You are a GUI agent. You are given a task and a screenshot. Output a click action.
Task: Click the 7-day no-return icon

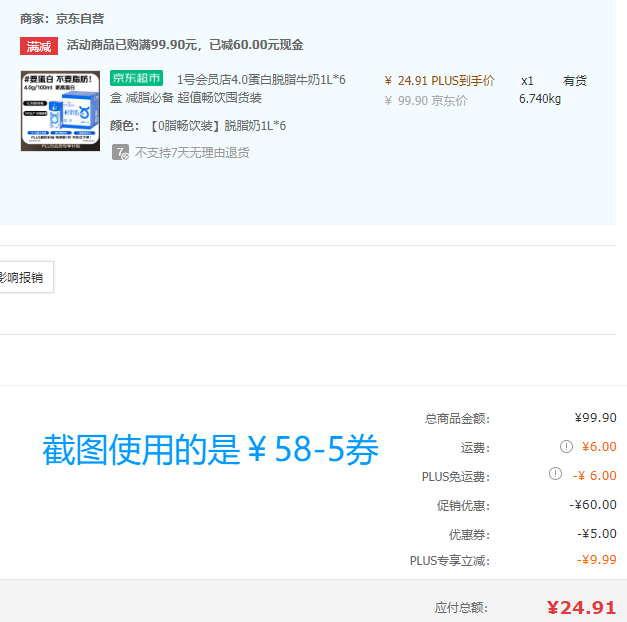point(120,152)
